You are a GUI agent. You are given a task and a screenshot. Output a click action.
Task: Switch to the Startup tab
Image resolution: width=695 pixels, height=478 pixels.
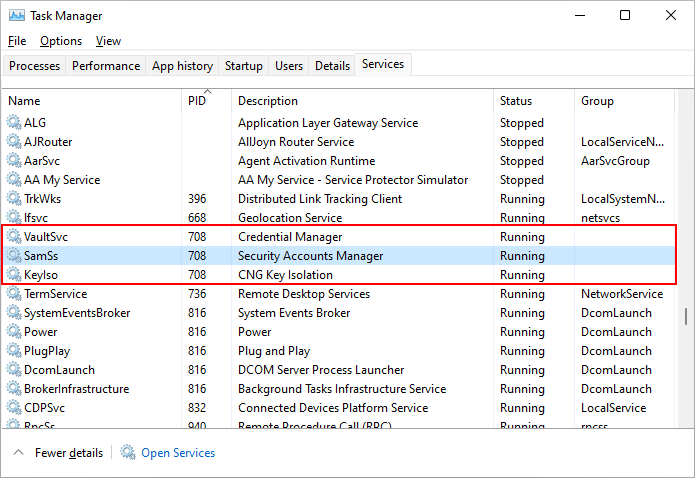(243, 66)
